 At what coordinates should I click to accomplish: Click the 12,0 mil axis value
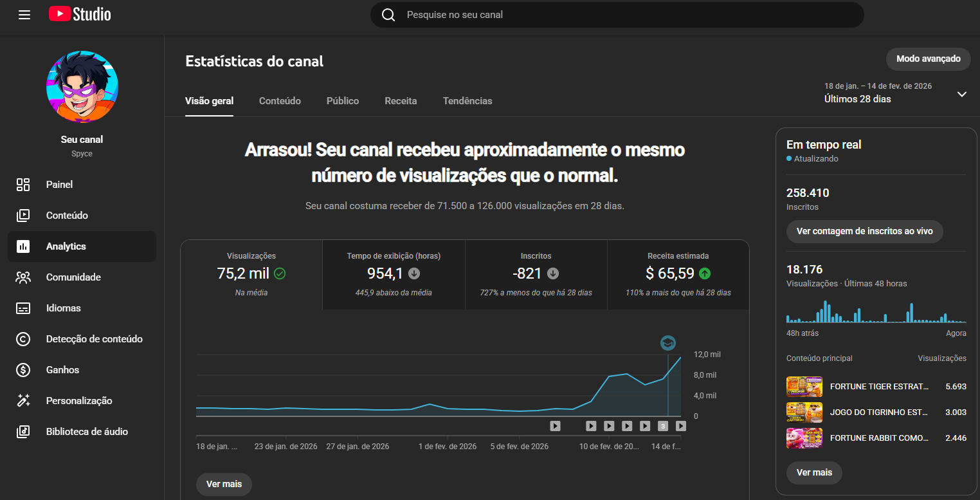(x=707, y=355)
